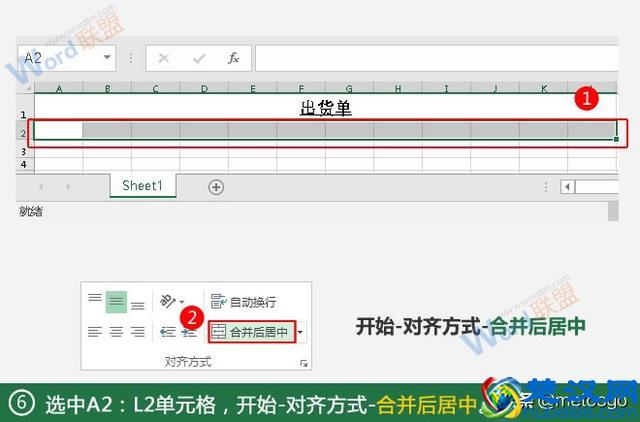Click the next sheet navigation arrow
The image size is (640, 422).
click(x=68, y=187)
